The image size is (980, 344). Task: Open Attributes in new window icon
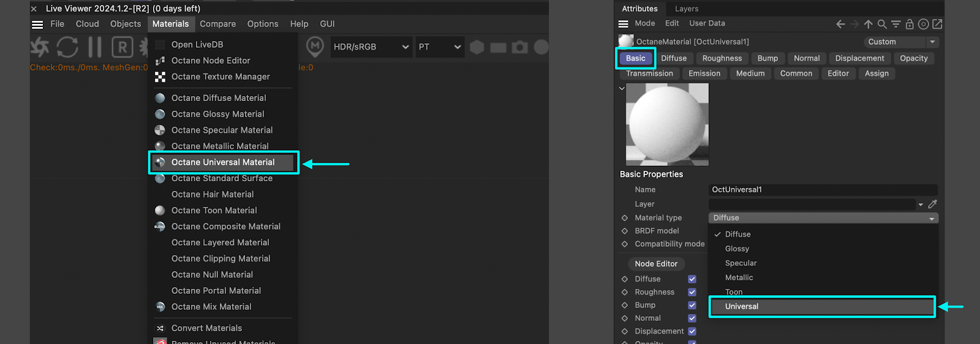937,24
